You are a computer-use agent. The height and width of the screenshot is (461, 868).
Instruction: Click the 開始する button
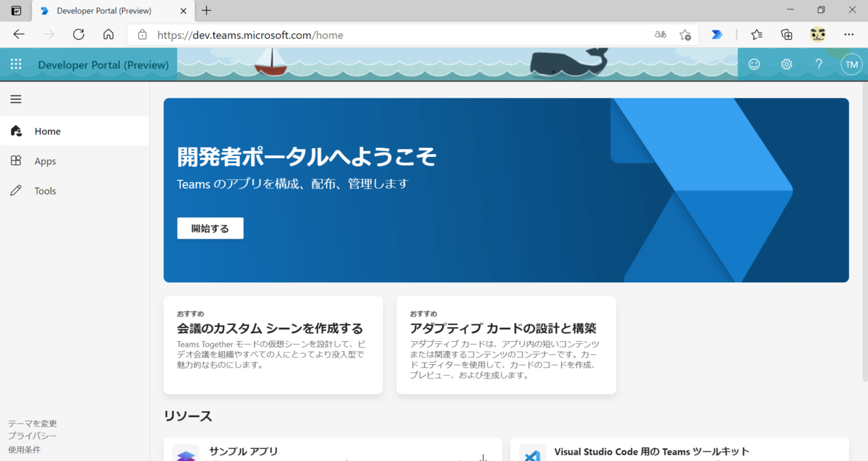point(210,228)
